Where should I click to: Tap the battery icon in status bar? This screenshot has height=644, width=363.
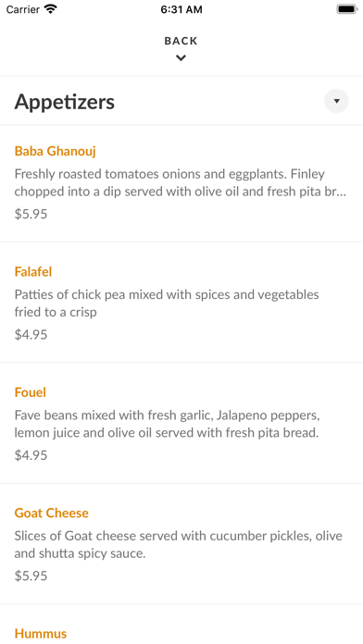[x=347, y=9]
